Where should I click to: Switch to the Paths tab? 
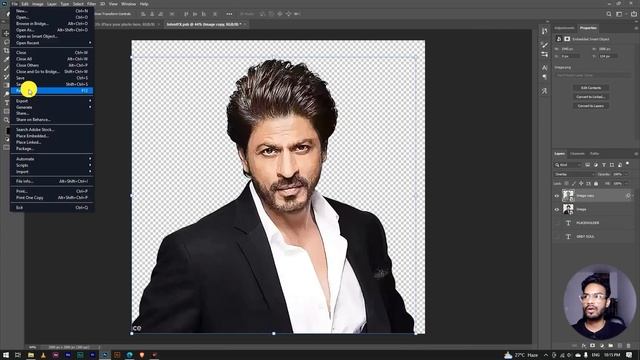(594, 154)
